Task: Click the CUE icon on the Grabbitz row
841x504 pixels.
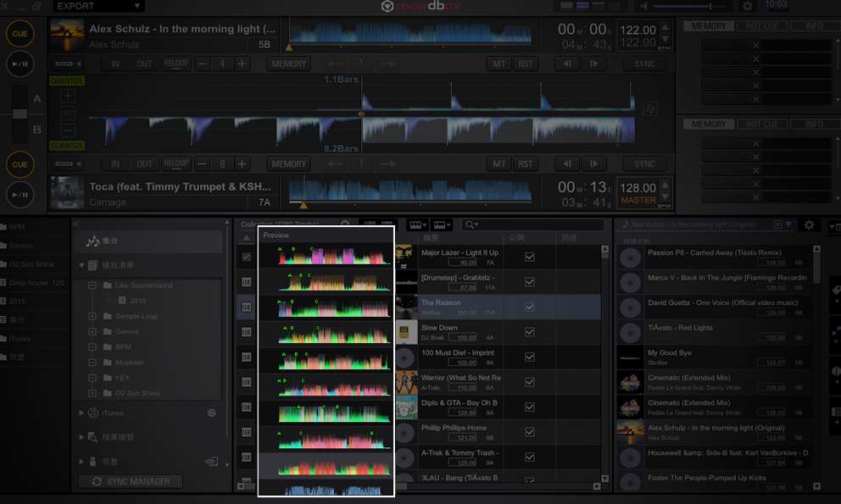Action: coord(246,282)
